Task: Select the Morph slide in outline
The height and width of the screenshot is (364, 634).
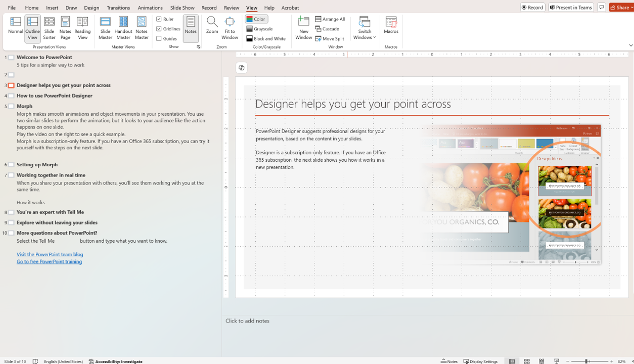Action: coord(24,106)
